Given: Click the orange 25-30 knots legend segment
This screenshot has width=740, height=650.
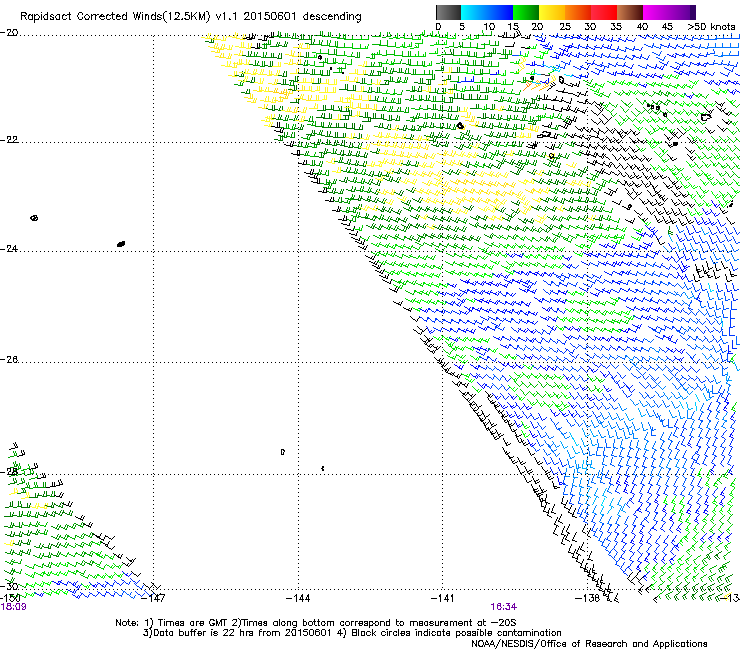Looking at the screenshot, I should pos(578,12).
